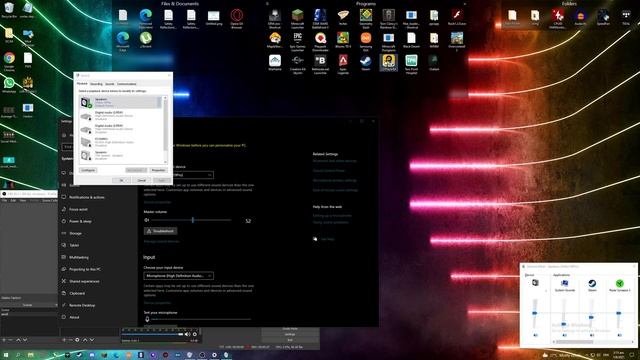Mute System Sounds in Volume Mixer
The width and height of the screenshot is (640, 360).
click(x=564, y=335)
